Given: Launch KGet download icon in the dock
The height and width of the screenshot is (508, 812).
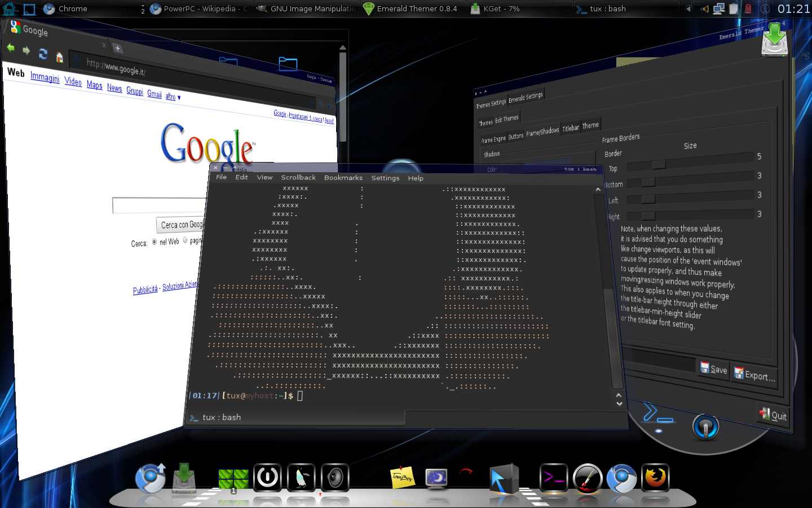Looking at the screenshot, I should click(184, 478).
